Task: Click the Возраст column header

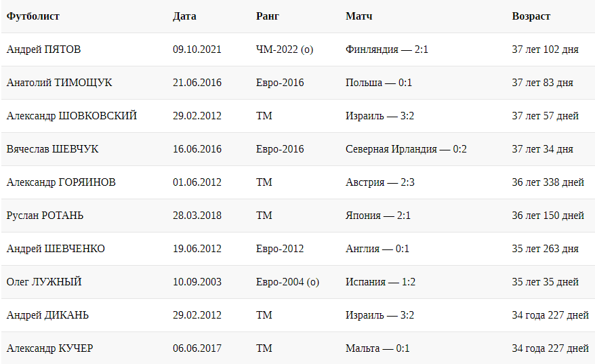Action: click(x=531, y=16)
